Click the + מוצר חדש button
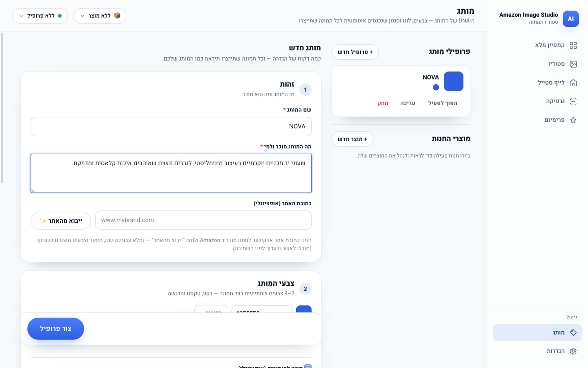 coord(352,139)
